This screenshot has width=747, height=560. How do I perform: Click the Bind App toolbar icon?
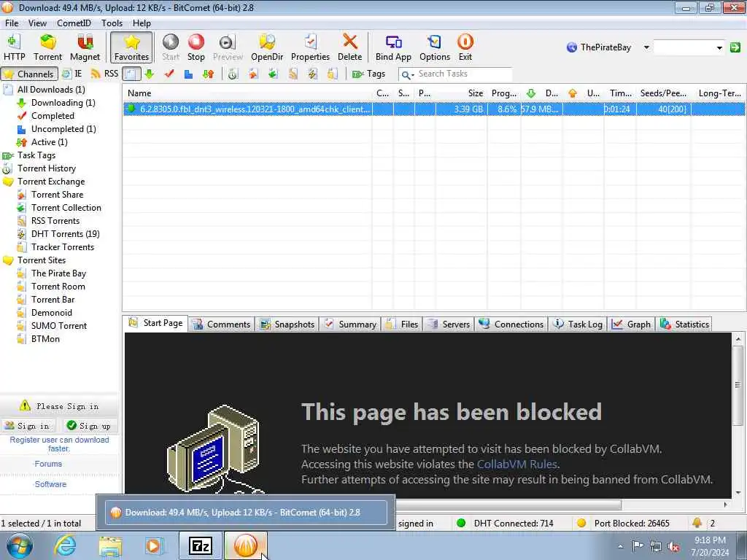393,47
